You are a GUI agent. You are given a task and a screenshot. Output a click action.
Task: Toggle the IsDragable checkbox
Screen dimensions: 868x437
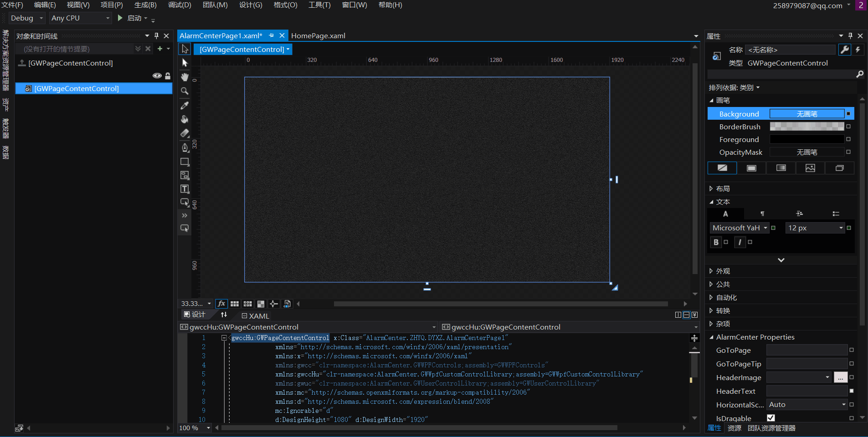tap(771, 418)
